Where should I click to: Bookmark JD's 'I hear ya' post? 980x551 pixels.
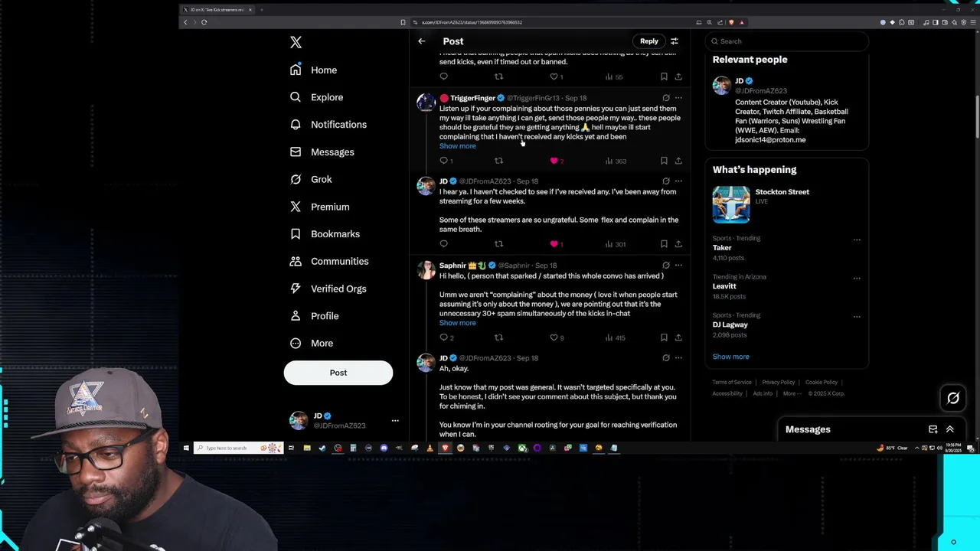(x=664, y=244)
